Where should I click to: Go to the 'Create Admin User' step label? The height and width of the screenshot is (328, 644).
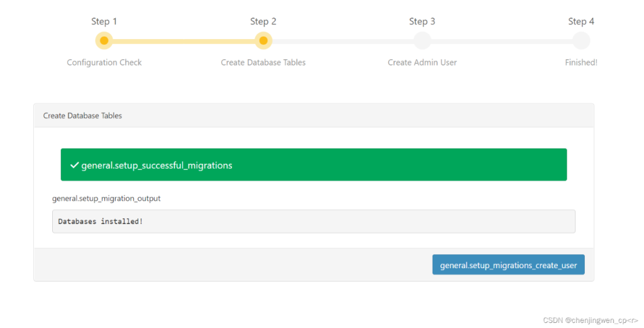pos(422,62)
